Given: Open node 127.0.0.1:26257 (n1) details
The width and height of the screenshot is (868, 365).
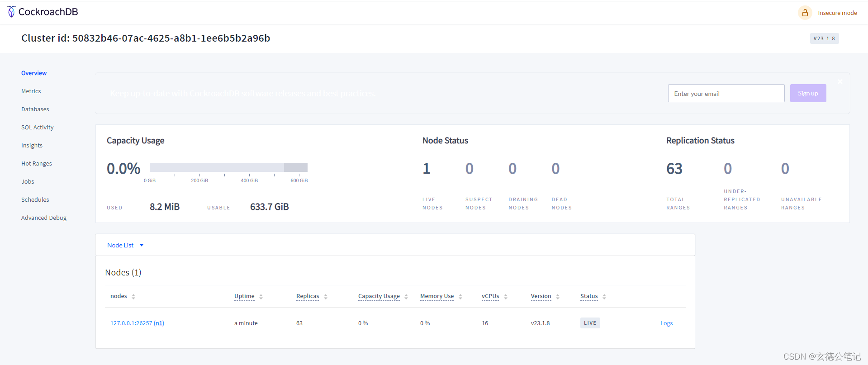Looking at the screenshot, I should pyautogui.click(x=137, y=323).
